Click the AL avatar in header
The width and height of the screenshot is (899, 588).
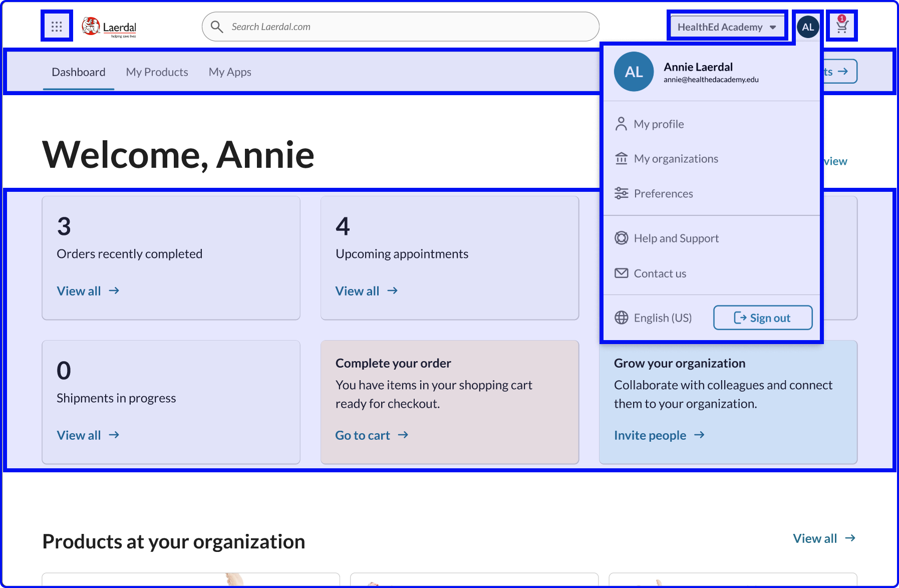(807, 27)
